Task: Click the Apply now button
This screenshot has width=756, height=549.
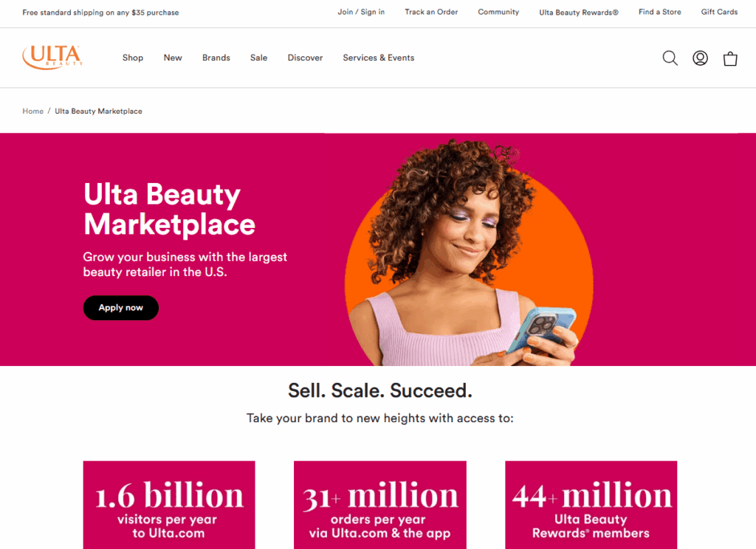Action: [121, 308]
